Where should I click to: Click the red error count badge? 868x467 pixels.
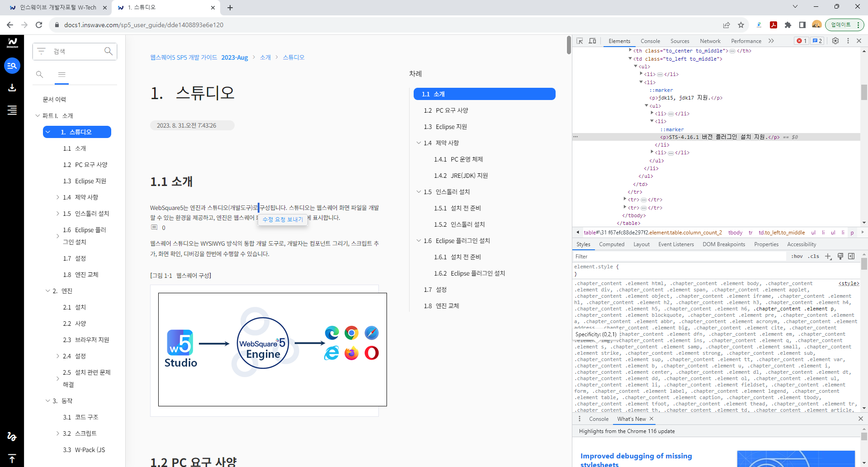(802, 41)
